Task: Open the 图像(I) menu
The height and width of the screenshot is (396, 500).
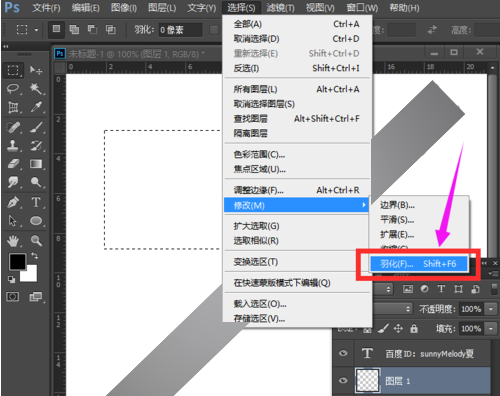Action: pyautogui.click(x=124, y=8)
